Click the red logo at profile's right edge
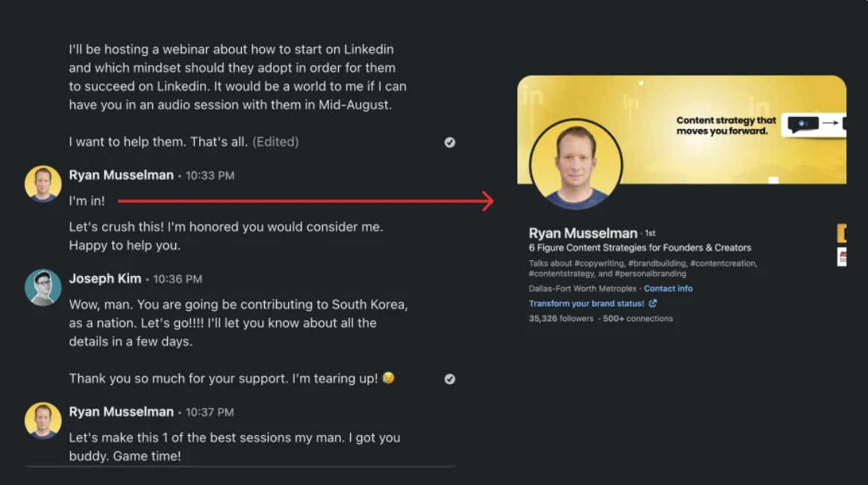Viewport: 868px width, 485px height. point(842,257)
